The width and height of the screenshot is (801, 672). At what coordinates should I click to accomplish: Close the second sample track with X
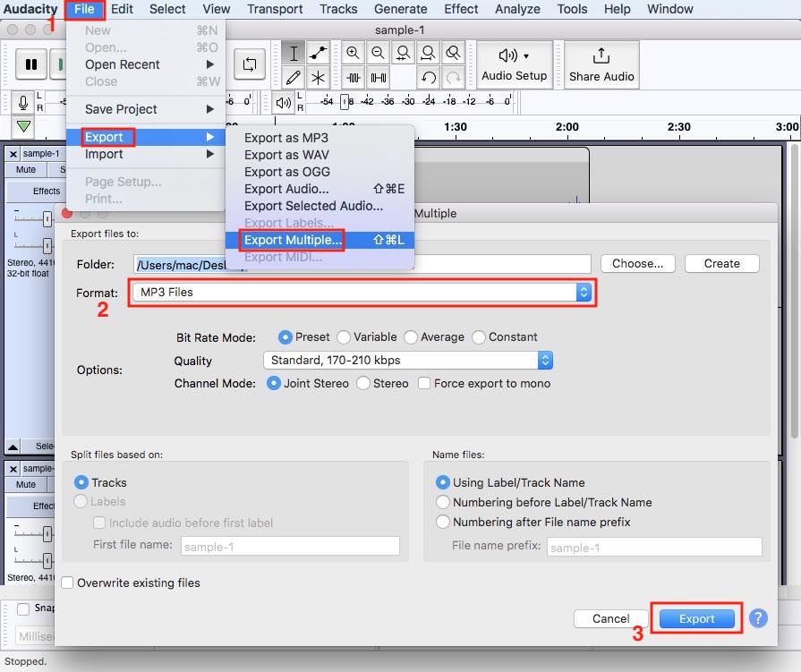point(13,469)
